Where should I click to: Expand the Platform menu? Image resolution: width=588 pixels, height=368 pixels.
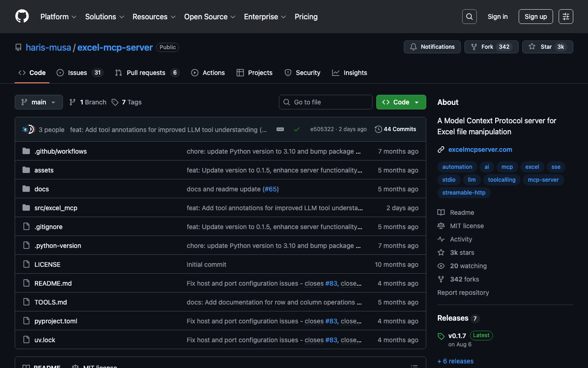[58, 17]
